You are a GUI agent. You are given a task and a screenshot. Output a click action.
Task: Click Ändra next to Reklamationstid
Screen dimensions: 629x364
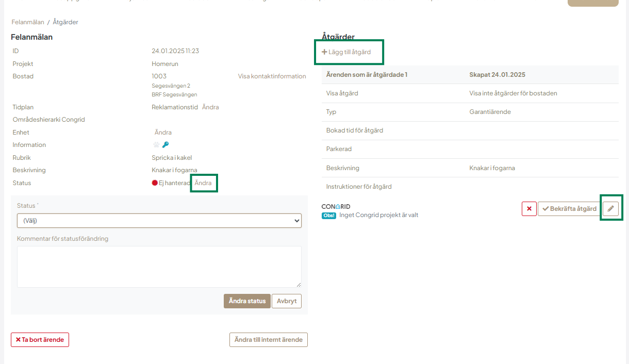(x=210, y=107)
